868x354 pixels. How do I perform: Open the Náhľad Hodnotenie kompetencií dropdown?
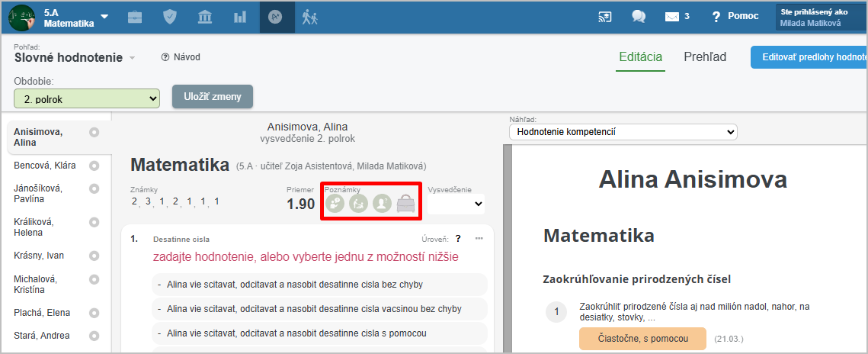click(623, 132)
